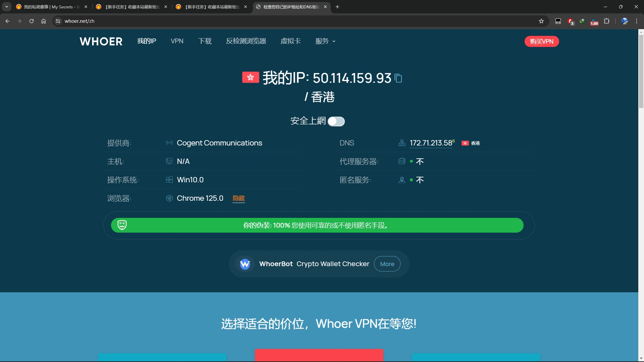Click the Hong Kong flag beside 我的IP
The width and height of the screenshot is (644, 362).
click(251, 77)
